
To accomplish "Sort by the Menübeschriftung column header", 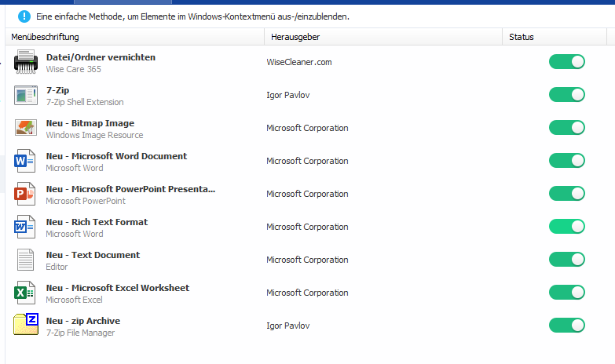I will [135, 37].
